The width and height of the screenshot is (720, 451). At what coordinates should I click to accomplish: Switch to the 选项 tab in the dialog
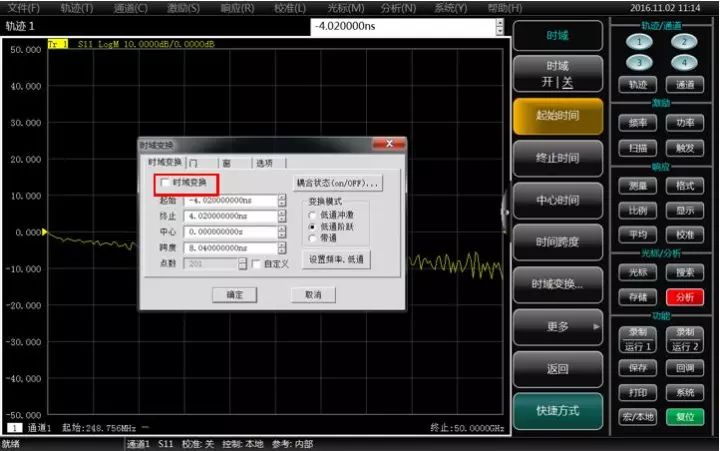[269, 163]
